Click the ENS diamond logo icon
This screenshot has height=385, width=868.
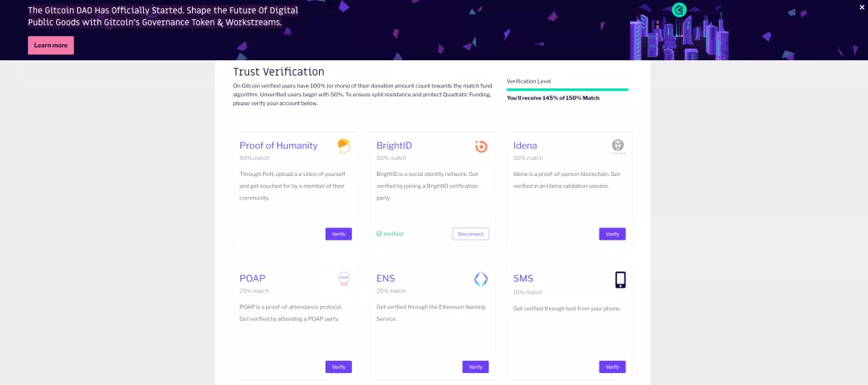[x=481, y=279]
